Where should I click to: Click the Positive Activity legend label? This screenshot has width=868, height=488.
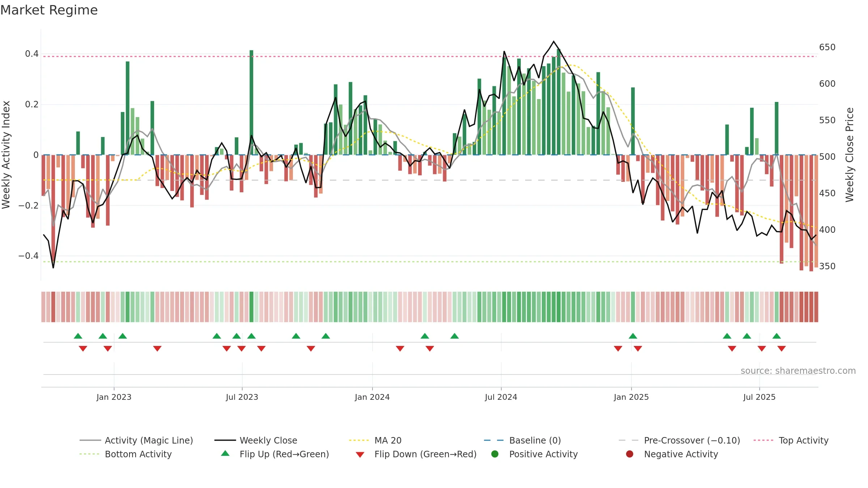[543, 454]
